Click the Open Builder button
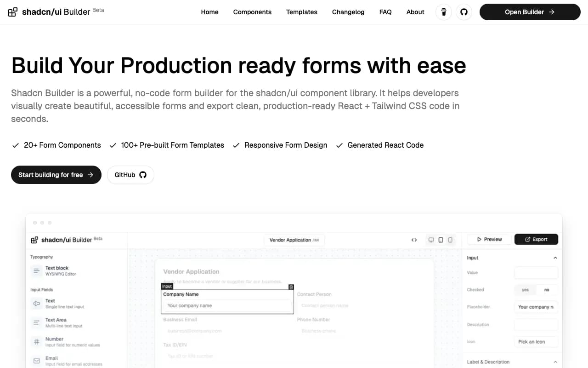Screen dimensions: 588x368 tap(530, 12)
